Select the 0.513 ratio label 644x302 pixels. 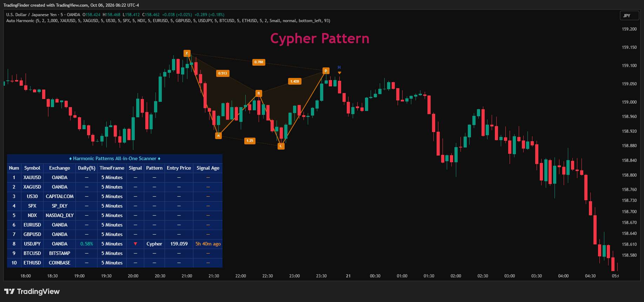(223, 73)
